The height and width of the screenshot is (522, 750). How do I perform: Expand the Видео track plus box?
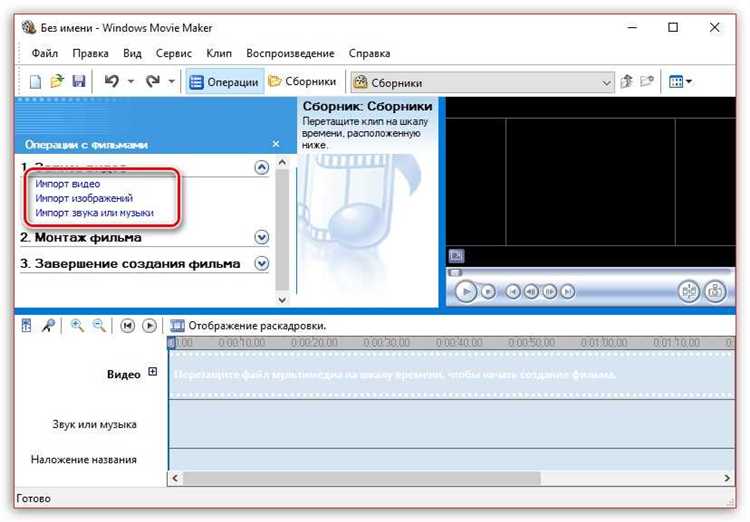[x=153, y=372]
